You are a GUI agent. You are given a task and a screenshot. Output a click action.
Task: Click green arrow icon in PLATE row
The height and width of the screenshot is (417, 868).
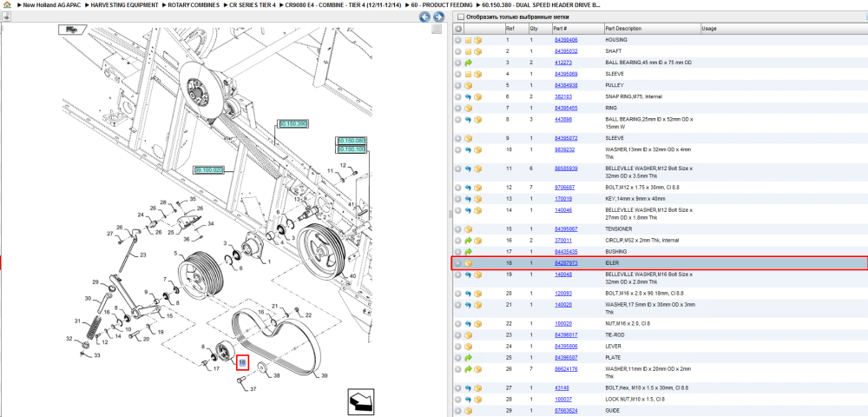pos(468,358)
